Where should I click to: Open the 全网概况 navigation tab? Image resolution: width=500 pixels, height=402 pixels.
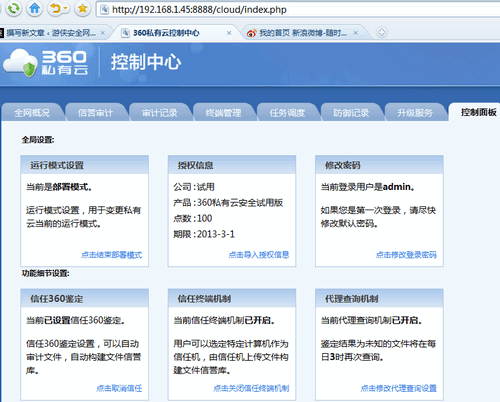coord(32,113)
